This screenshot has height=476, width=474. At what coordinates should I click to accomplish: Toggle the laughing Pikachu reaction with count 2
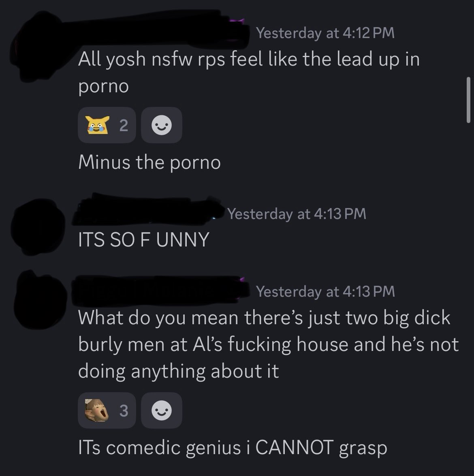[x=107, y=125]
